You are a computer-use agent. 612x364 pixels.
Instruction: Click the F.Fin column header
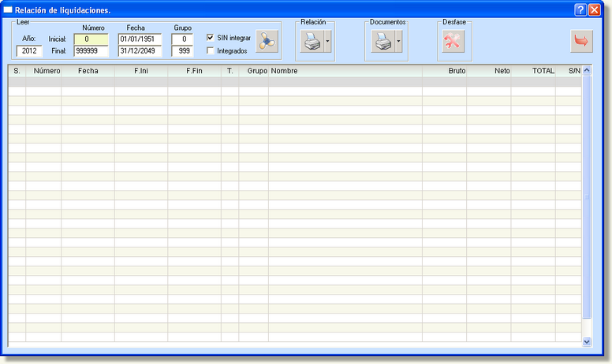pyautogui.click(x=194, y=71)
